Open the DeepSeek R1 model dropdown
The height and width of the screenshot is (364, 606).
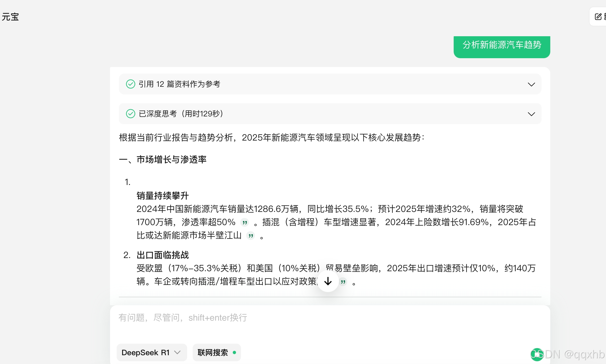click(x=151, y=352)
